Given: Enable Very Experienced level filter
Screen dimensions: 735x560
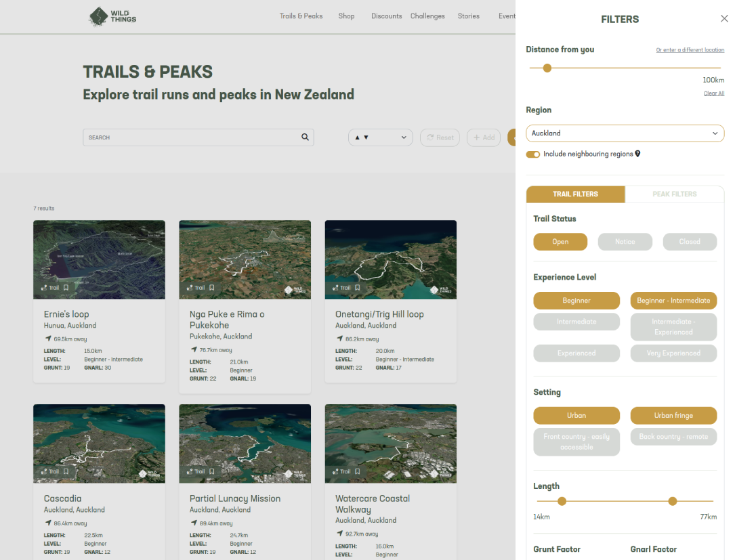Looking at the screenshot, I should click(673, 353).
